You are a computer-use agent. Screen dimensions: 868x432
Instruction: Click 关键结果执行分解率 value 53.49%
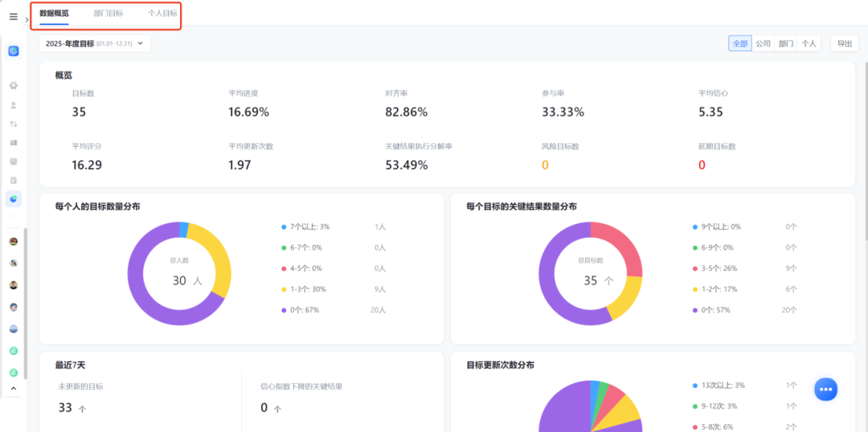coord(407,165)
